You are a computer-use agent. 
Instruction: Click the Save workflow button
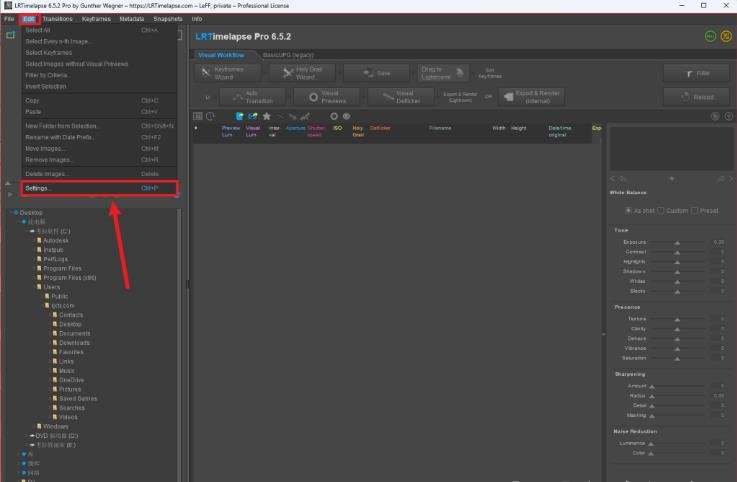376,73
